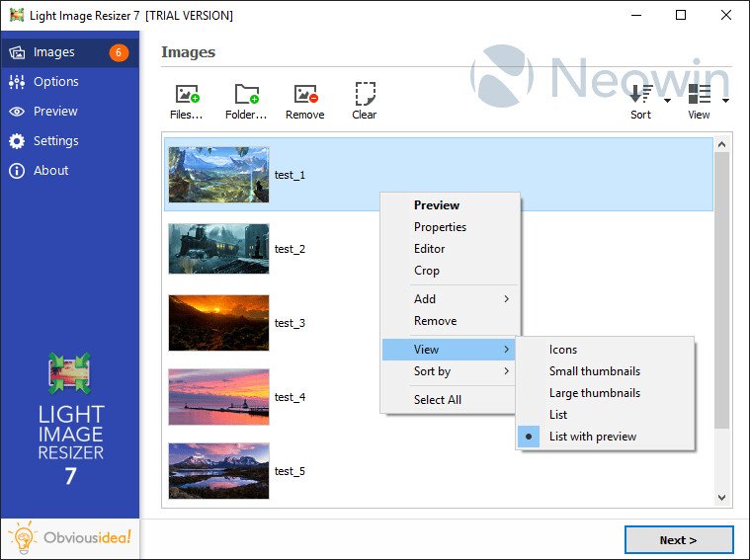Image resolution: width=750 pixels, height=560 pixels.
Task: Open the Options sidebar section
Action: point(55,82)
